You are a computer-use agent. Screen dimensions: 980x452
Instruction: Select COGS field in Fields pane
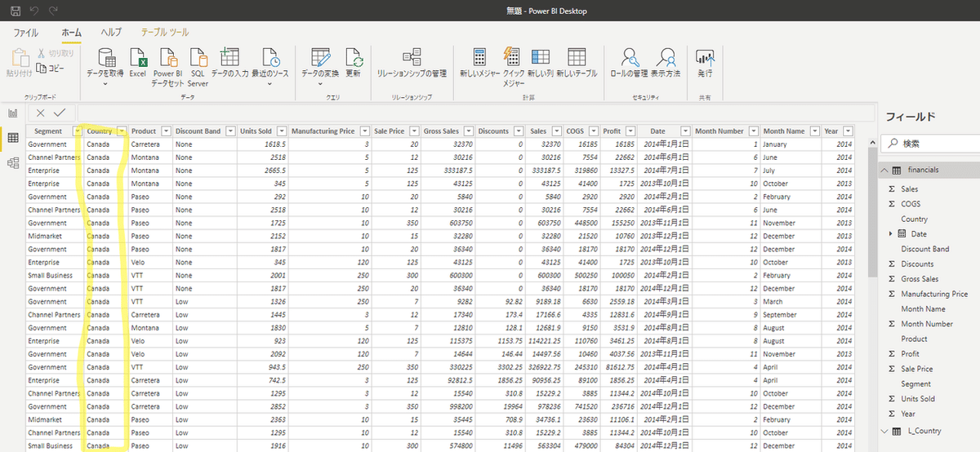(911, 204)
